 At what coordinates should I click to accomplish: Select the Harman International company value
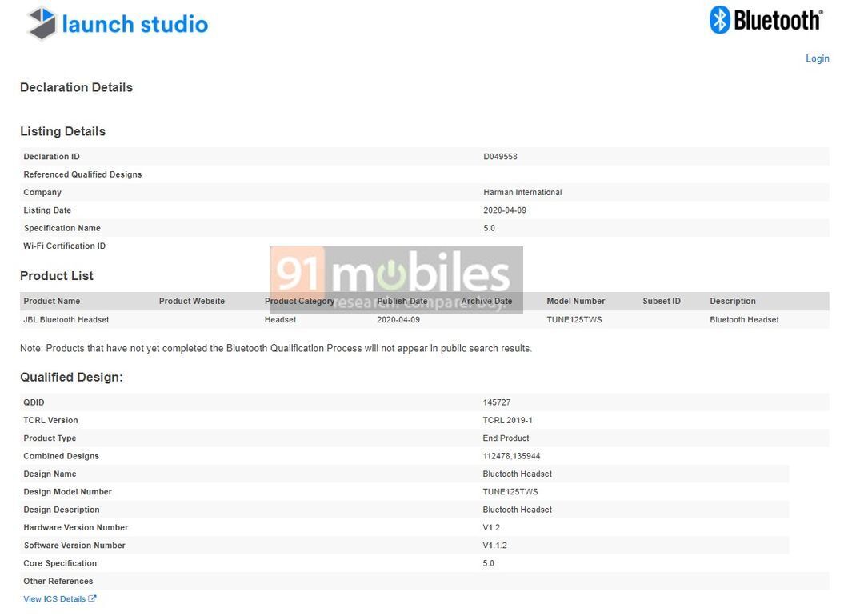coord(522,193)
